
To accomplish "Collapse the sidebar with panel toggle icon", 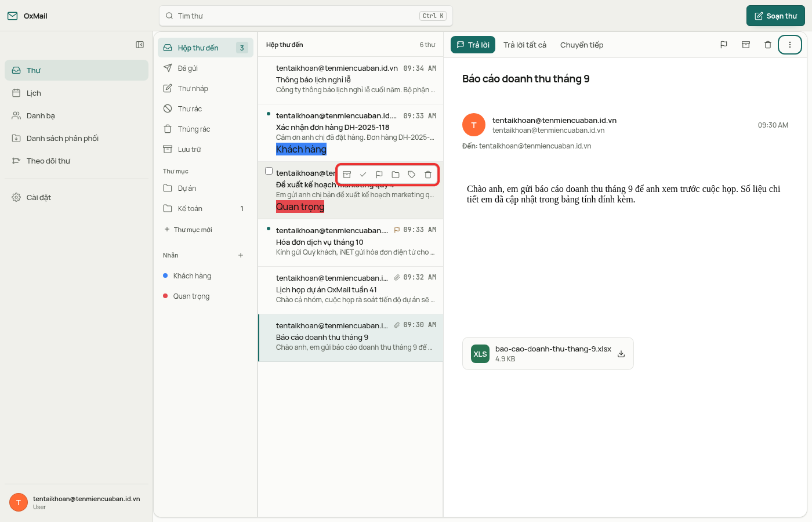I will 140,45.
